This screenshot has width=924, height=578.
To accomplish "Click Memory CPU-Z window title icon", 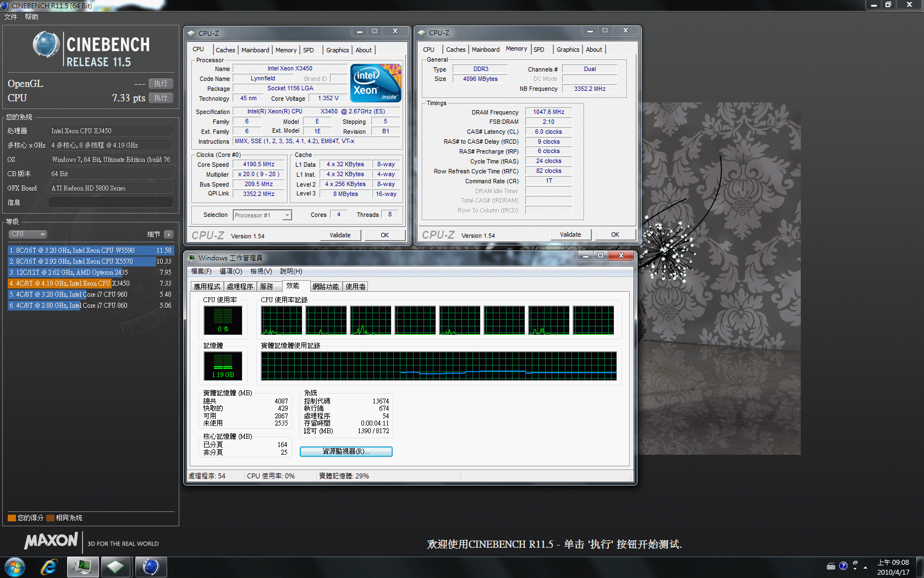I will [x=422, y=32].
